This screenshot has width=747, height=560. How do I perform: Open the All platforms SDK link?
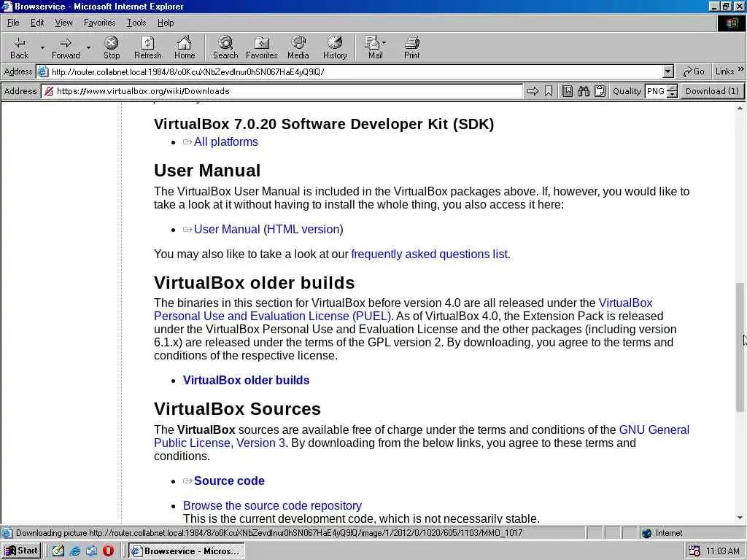click(x=226, y=142)
